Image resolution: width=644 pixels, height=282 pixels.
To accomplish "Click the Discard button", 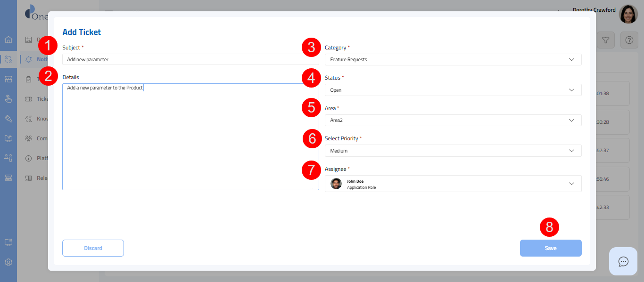I will tap(93, 248).
